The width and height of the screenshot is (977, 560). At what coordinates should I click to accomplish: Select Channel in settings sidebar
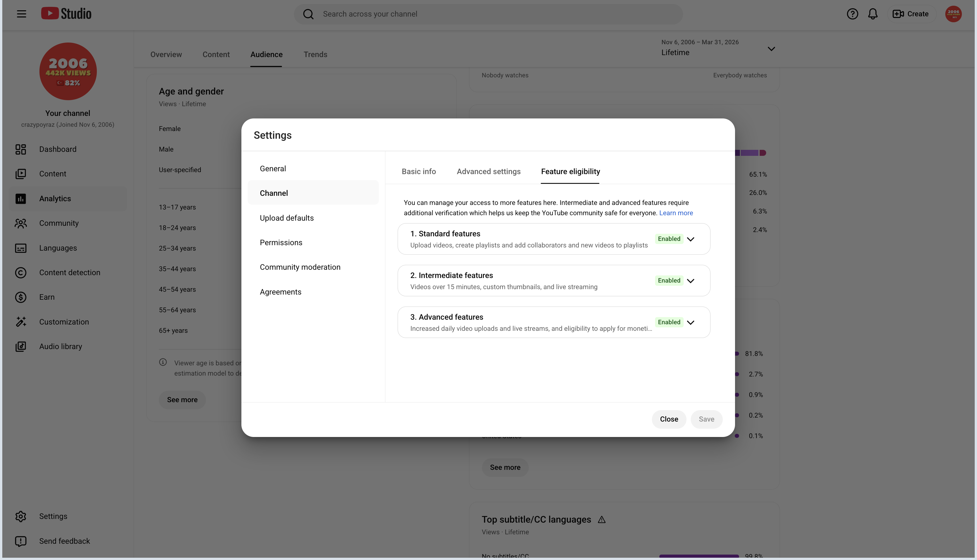pos(313,193)
